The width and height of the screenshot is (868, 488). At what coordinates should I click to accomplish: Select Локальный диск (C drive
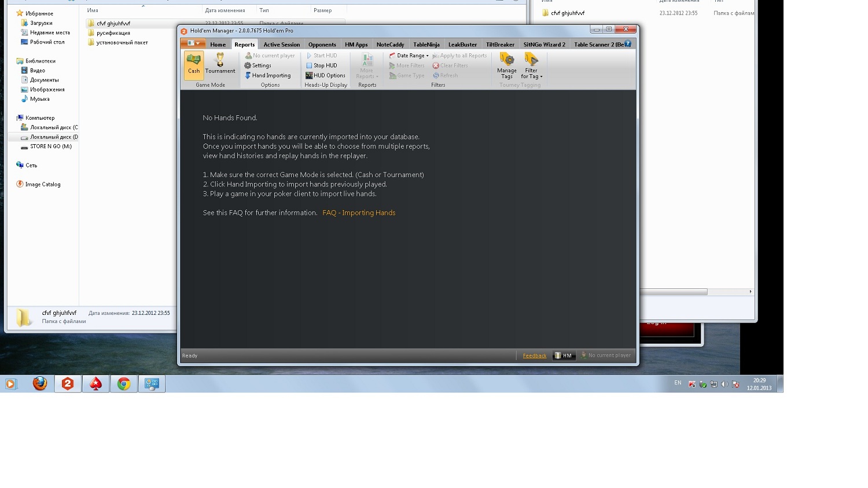[53, 127]
